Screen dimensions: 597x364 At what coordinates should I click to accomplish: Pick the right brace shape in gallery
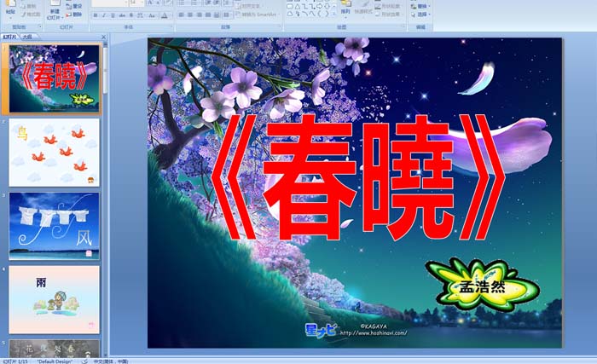(327, 14)
